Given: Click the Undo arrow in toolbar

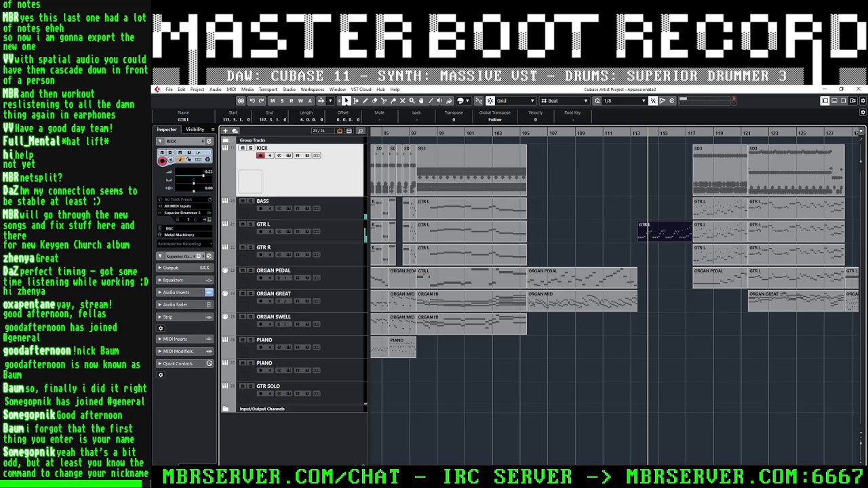Looking at the screenshot, I should tap(252, 100).
